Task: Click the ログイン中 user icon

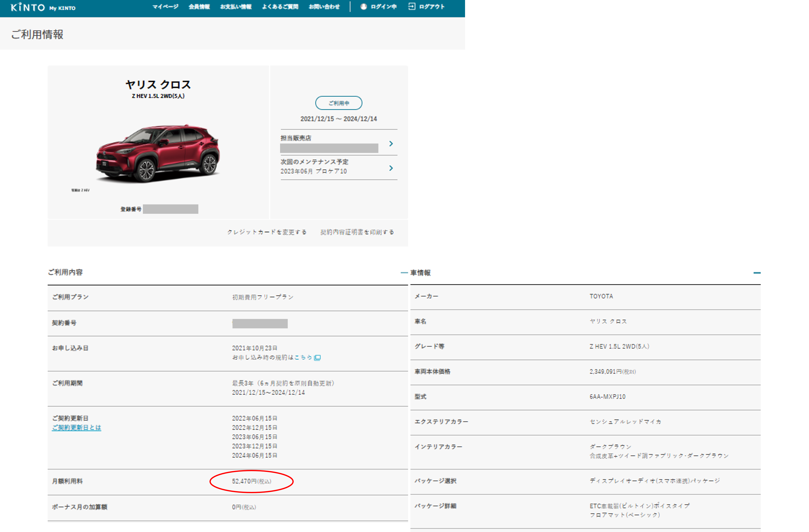Action: pyautogui.click(x=363, y=6)
